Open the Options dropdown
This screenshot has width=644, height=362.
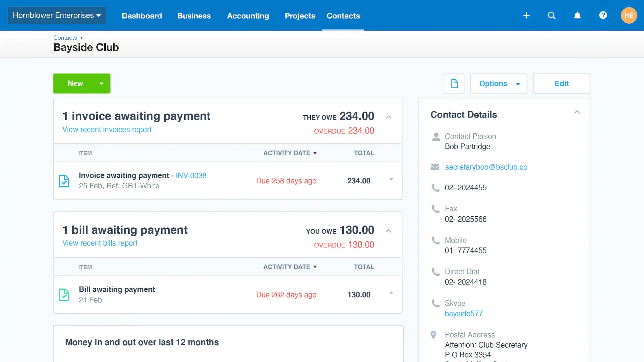498,83
